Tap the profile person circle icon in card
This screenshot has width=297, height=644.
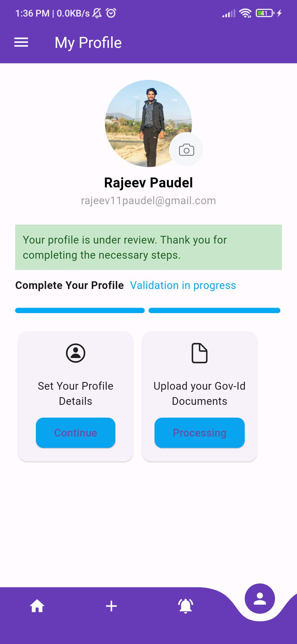pyautogui.click(x=76, y=353)
